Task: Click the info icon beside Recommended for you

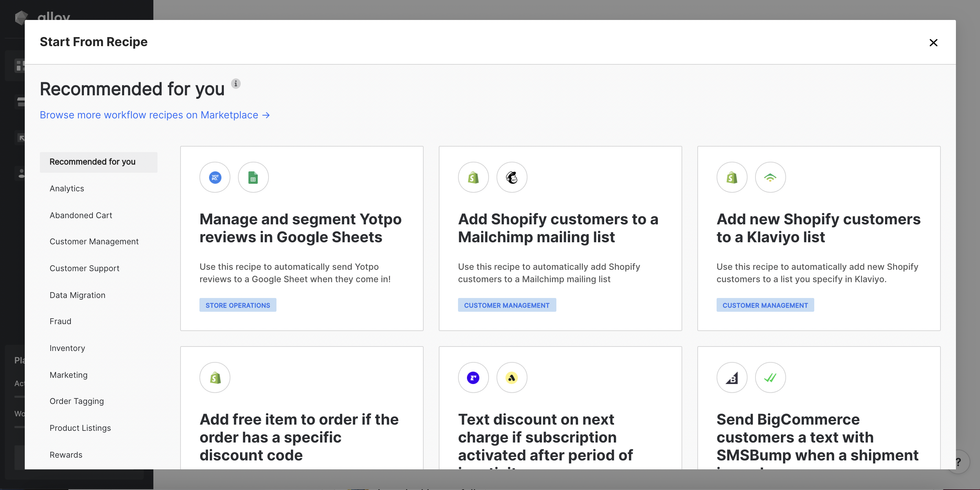Action: tap(236, 83)
